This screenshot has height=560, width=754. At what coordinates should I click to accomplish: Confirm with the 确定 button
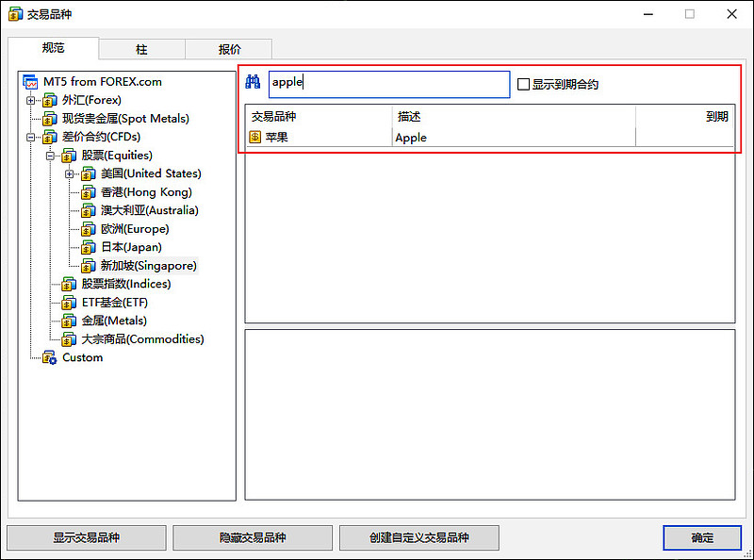[x=702, y=537]
